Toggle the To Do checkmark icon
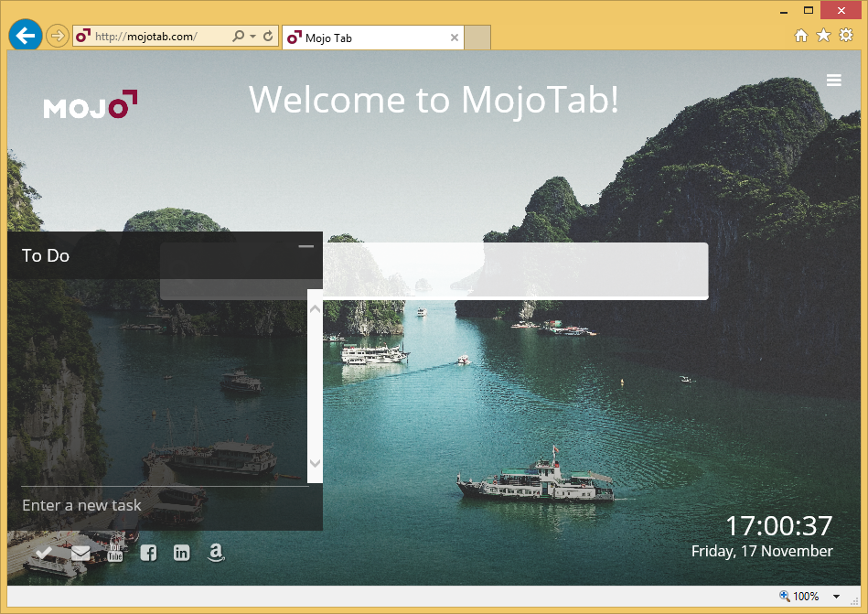 coord(44,553)
